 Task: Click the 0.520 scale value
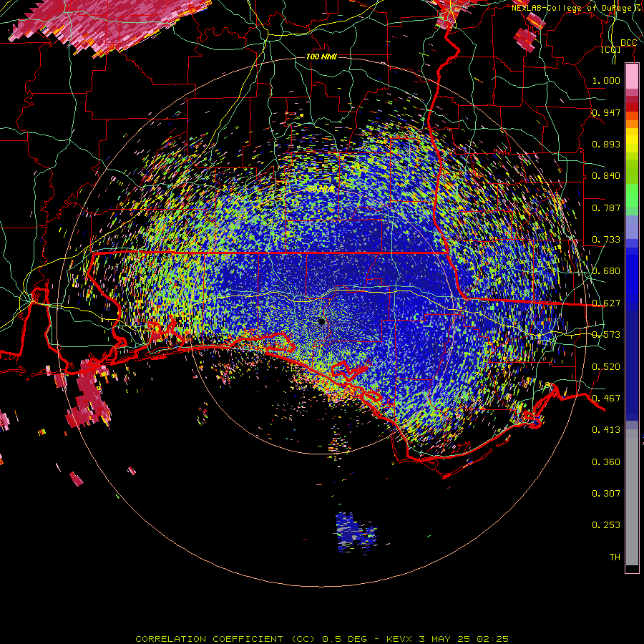tap(606, 367)
